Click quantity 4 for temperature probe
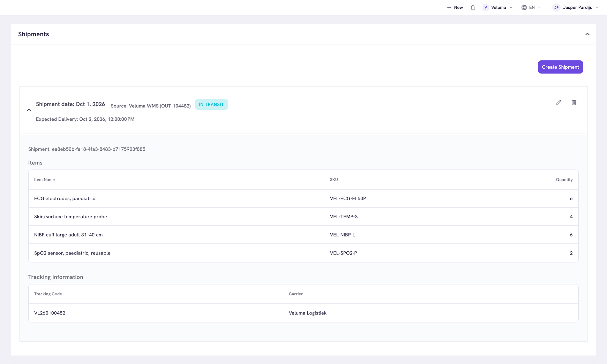Viewport: 607px width, 364px height. pyautogui.click(x=571, y=217)
